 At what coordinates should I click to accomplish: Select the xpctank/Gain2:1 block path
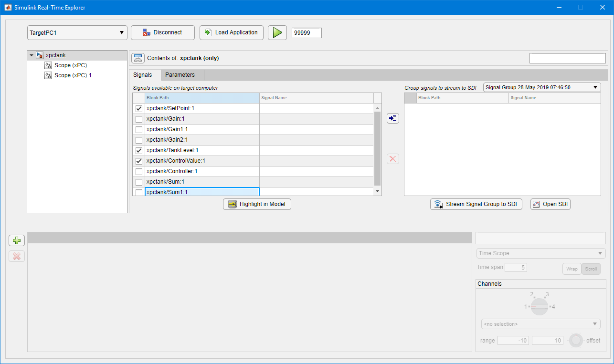[202, 140]
